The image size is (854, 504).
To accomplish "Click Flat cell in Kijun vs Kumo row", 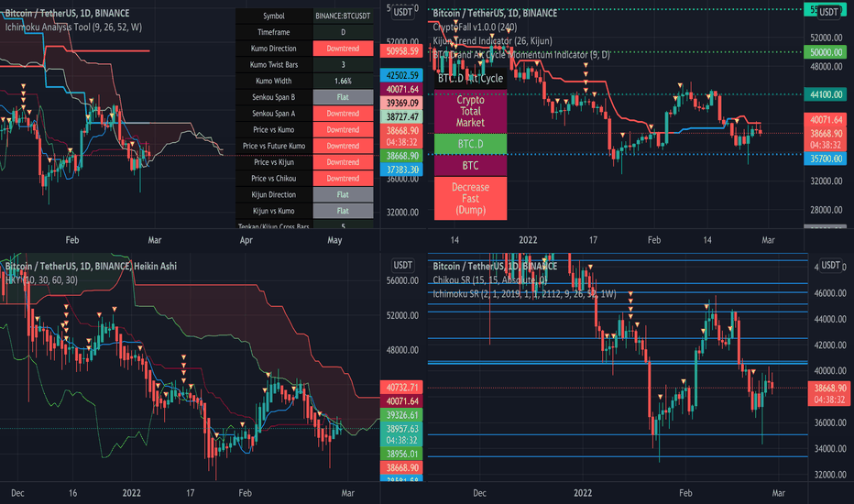I will [x=343, y=211].
